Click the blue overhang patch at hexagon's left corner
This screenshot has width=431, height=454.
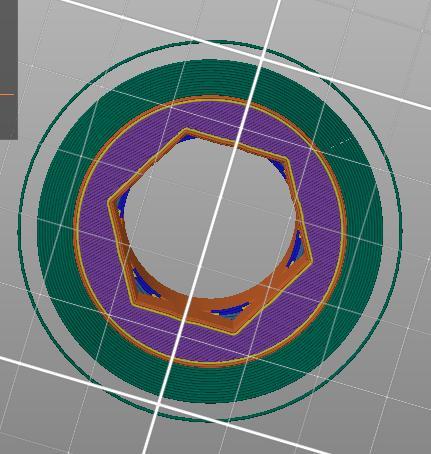click(123, 202)
